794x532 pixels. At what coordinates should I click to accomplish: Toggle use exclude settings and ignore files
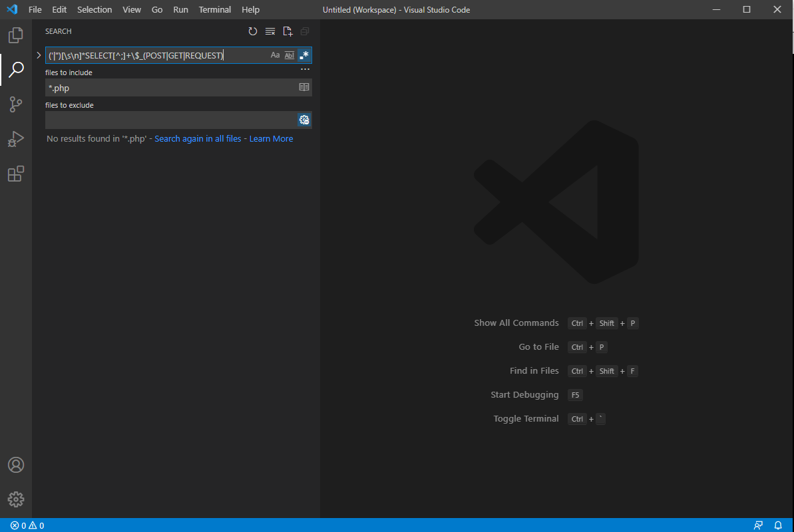coord(304,120)
